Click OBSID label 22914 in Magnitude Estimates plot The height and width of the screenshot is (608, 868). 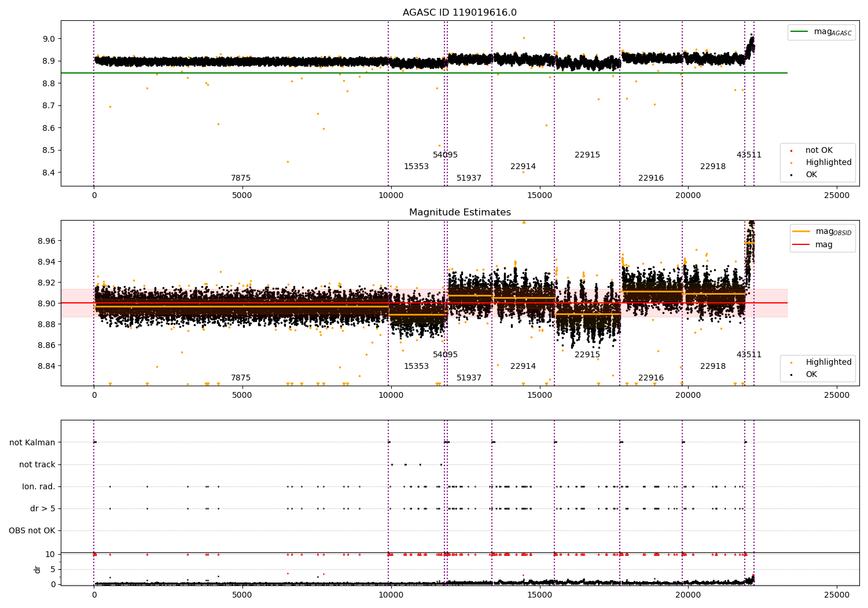[x=523, y=367]
